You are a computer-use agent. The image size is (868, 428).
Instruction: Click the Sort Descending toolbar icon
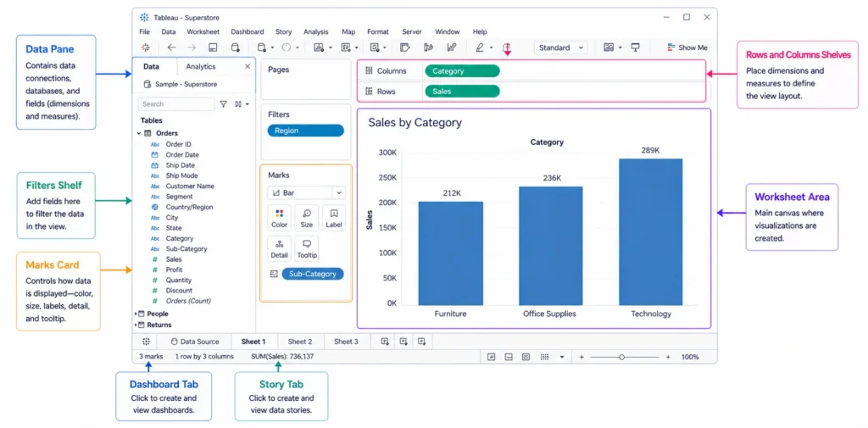click(x=453, y=47)
